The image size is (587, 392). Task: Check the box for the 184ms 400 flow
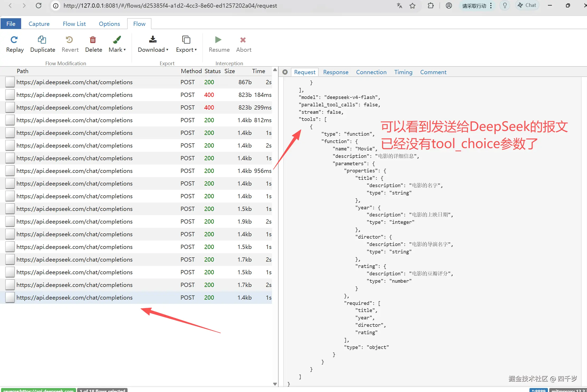click(10, 95)
